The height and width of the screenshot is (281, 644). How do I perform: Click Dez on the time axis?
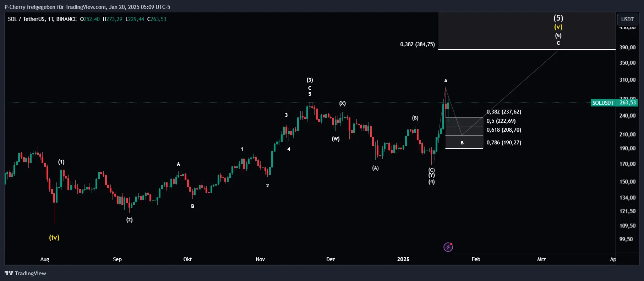(331, 259)
